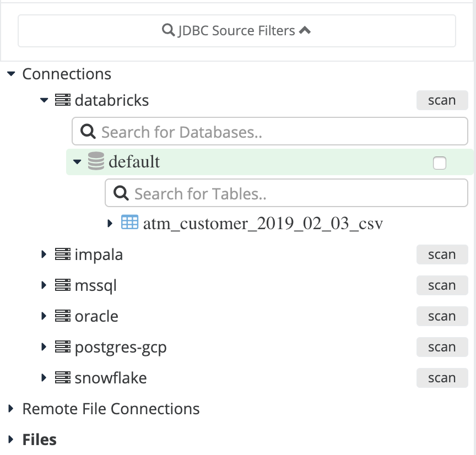476x455 pixels.
Task: Collapse the Connections tree section
Action: tap(11, 74)
